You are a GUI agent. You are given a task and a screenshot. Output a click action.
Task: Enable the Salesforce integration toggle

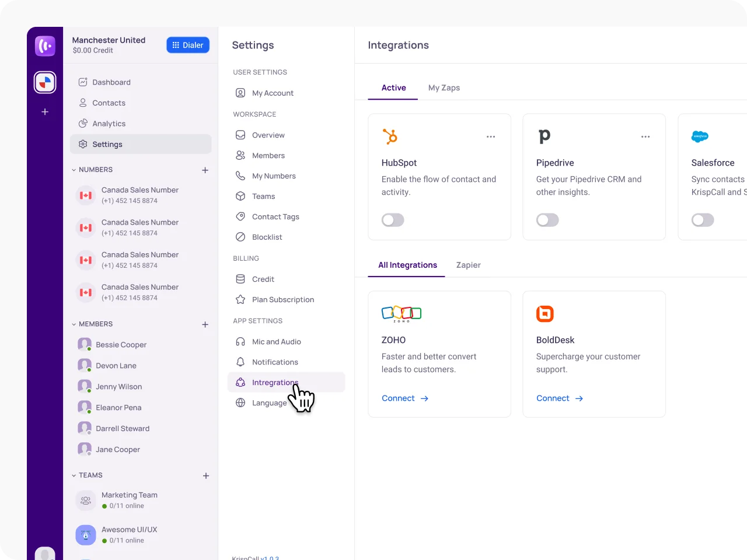tap(703, 220)
